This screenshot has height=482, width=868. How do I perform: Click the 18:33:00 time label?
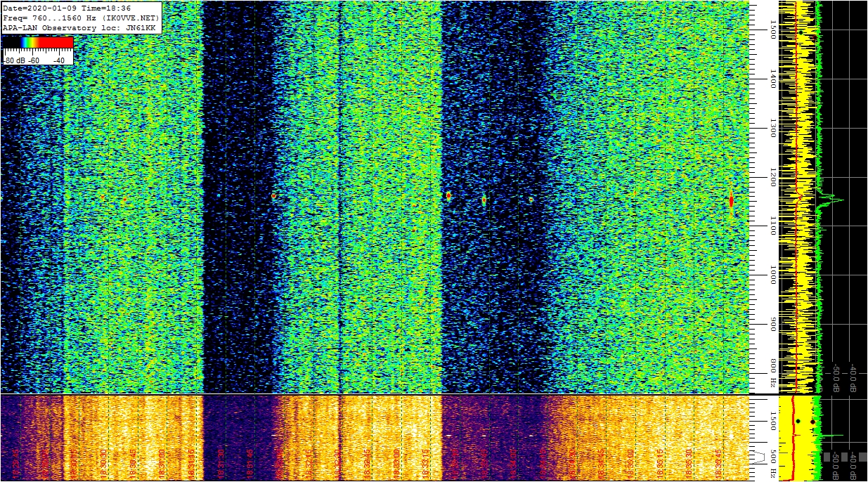point(396,463)
